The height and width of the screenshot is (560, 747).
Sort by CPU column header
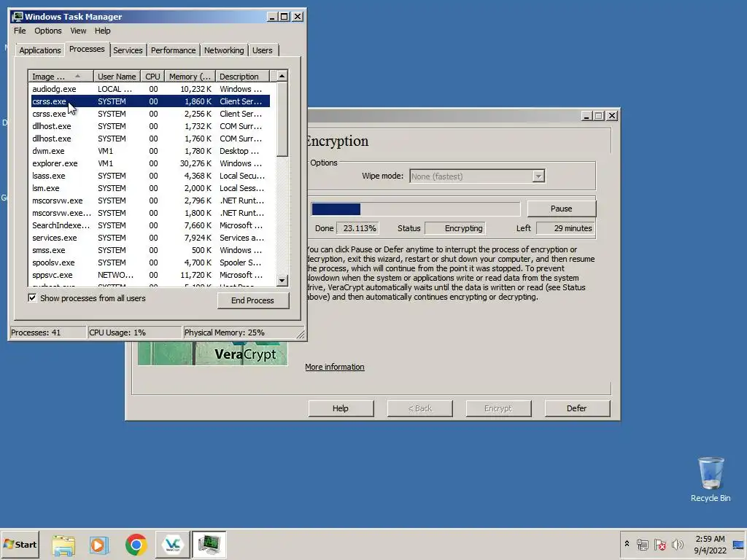(152, 77)
